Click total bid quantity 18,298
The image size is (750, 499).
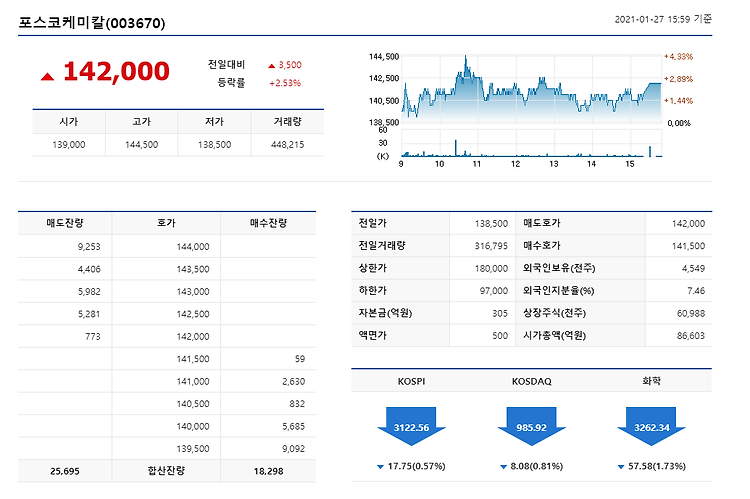tap(268, 471)
